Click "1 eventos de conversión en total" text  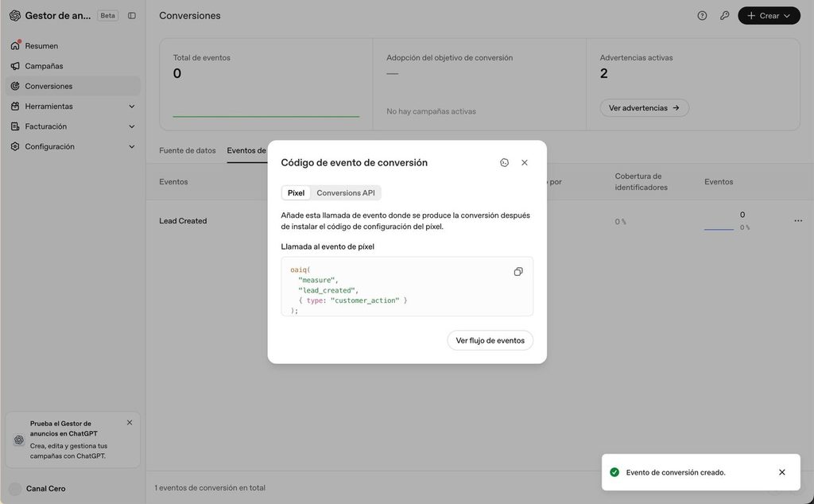[x=210, y=488]
